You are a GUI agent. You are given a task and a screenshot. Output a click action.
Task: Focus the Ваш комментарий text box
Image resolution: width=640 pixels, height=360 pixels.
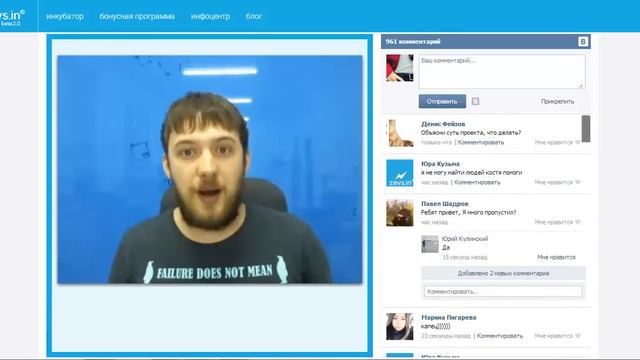click(502, 71)
